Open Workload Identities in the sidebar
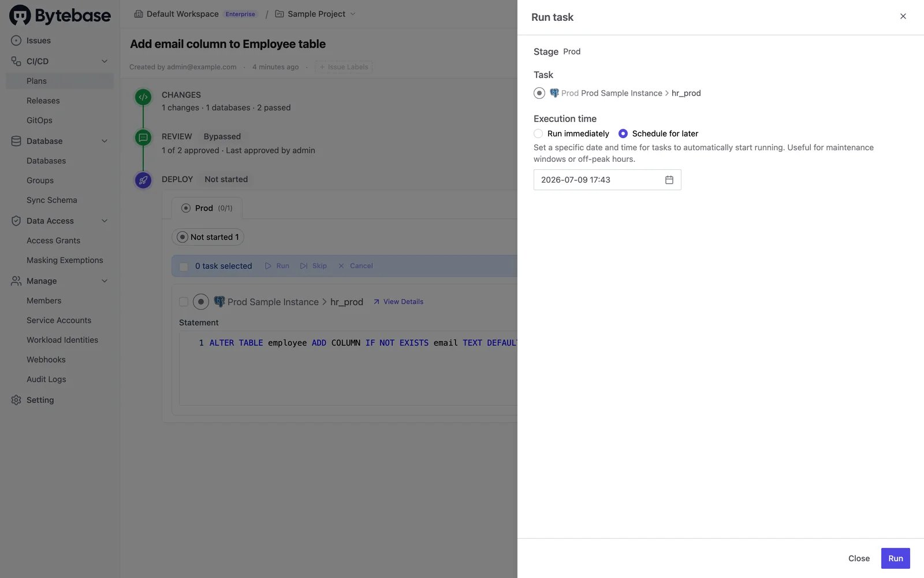Viewport: 924px width, 578px height. click(x=62, y=340)
